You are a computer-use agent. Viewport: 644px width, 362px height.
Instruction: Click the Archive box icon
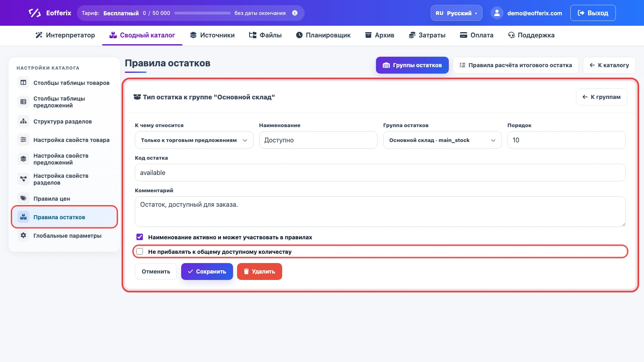coord(368,35)
